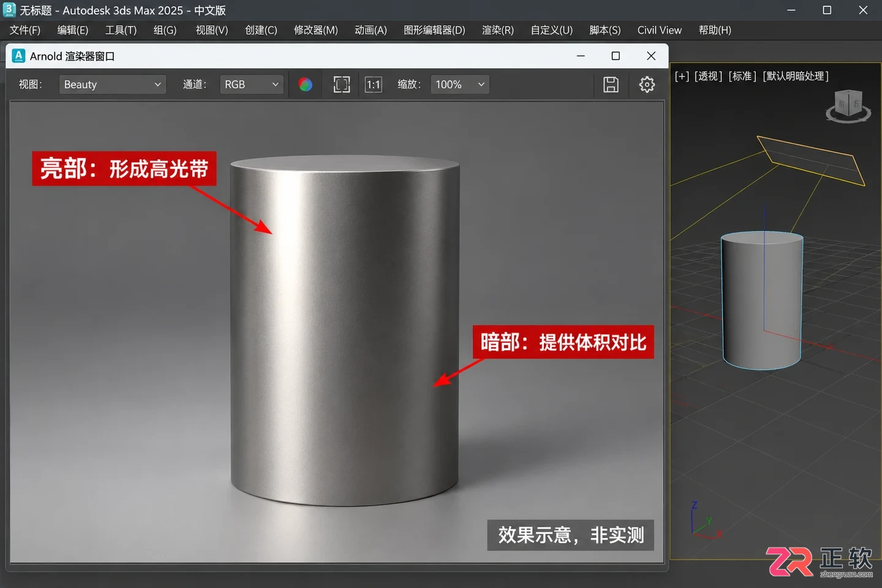The height and width of the screenshot is (588, 882).
Task: Click the fit-to-window frame icon
Action: 342,85
